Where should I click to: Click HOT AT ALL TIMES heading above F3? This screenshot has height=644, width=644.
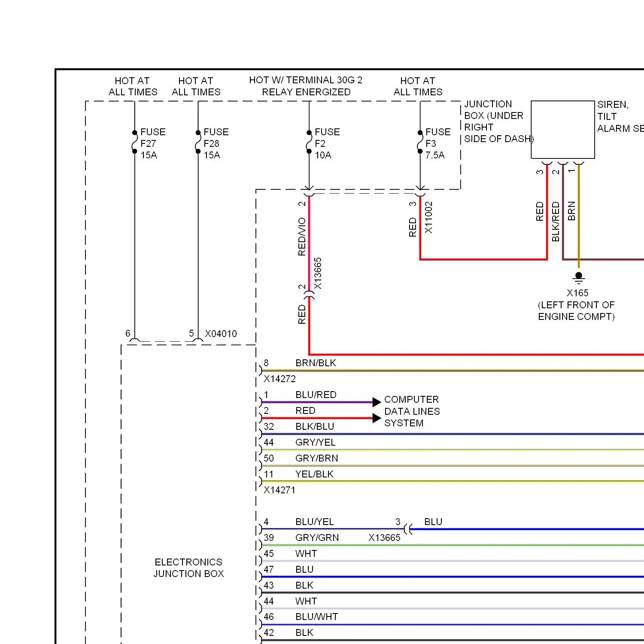pos(418,86)
